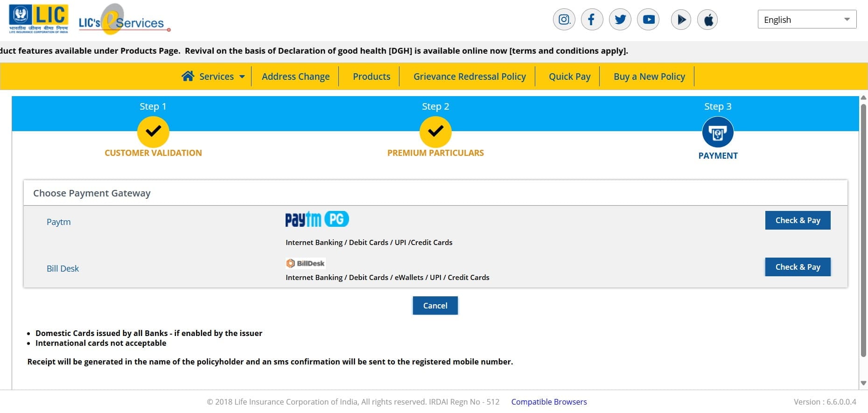Select the Paytm gateway label

[59, 222]
